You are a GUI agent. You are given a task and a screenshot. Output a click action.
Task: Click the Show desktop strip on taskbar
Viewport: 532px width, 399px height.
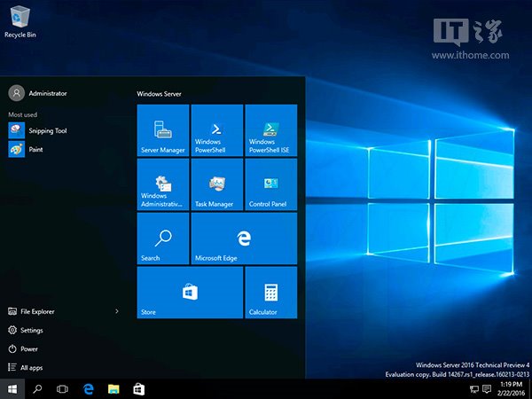point(530,389)
